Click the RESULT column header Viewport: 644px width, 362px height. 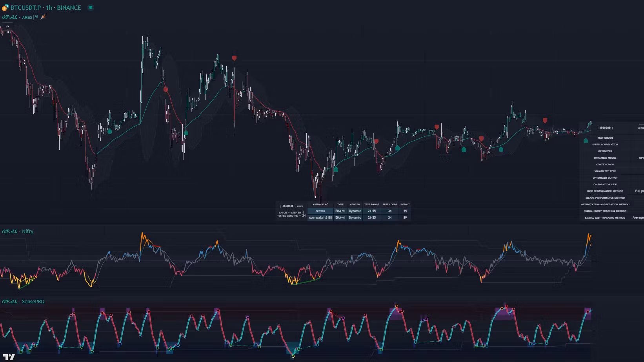pos(405,204)
